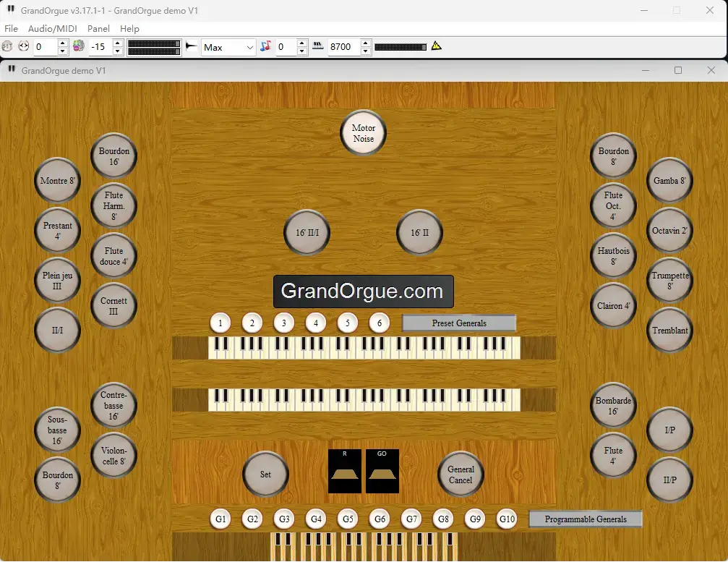The height and width of the screenshot is (583, 728).
Task: Select preset general piston 4
Action: [316, 323]
